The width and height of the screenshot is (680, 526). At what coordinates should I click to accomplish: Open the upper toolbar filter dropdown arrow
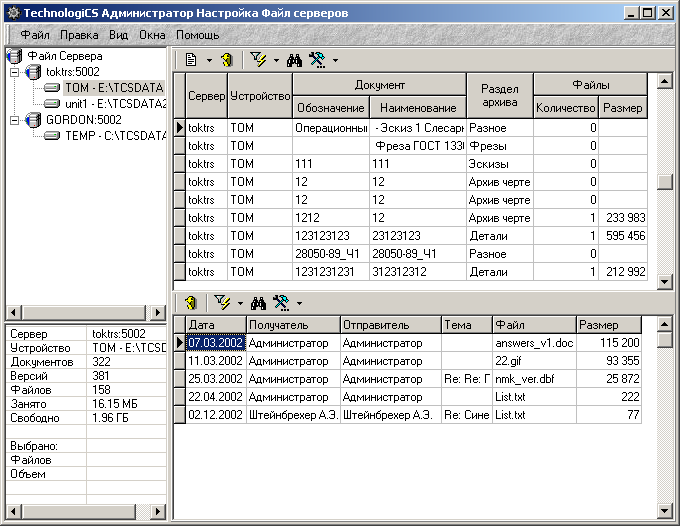click(x=276, y=61)
